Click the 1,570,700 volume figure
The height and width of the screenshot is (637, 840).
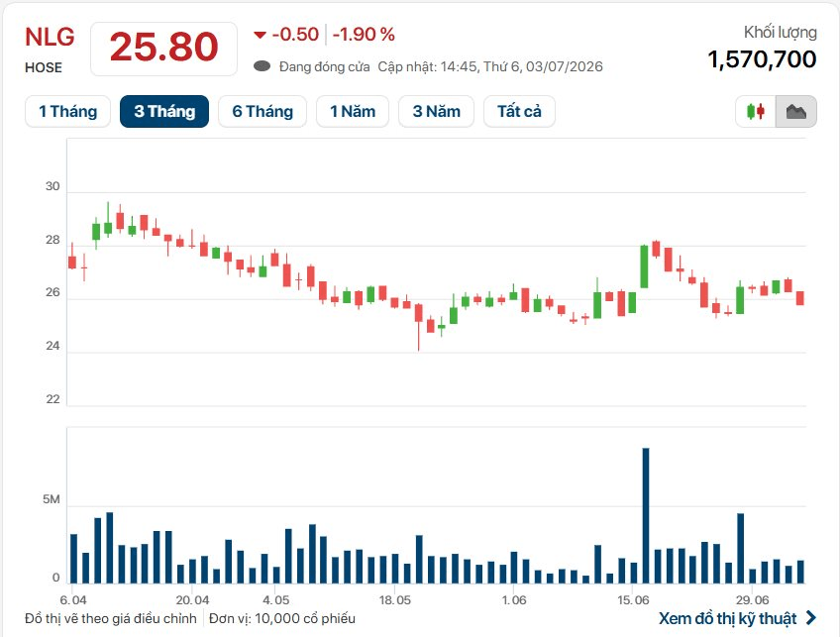[x=762, y=58]
